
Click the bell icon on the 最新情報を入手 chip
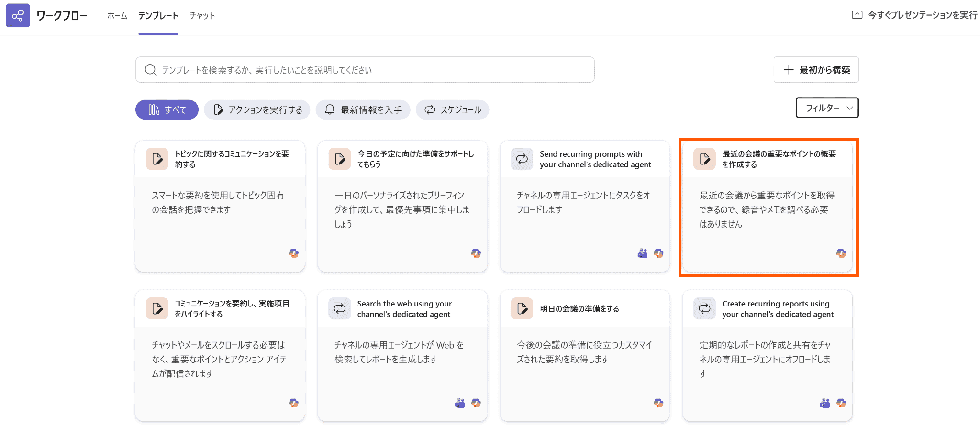click(329, 109)
